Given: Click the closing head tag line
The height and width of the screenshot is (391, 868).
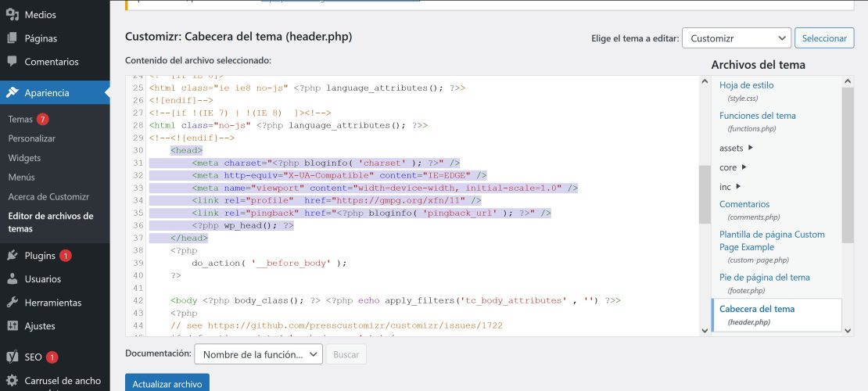Looking at the screenshot, I should [x=188, y=239].
